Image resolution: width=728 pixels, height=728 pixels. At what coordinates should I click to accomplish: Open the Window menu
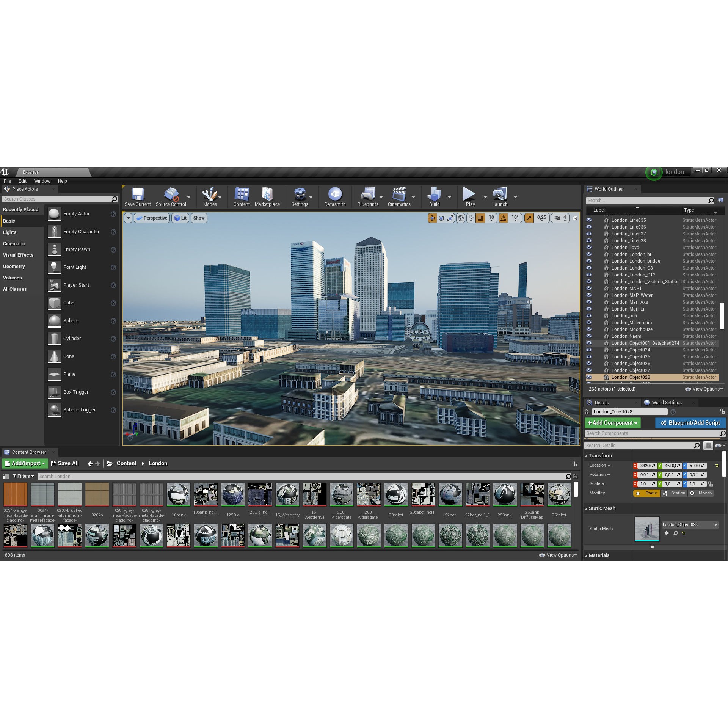tap(42, 181)
